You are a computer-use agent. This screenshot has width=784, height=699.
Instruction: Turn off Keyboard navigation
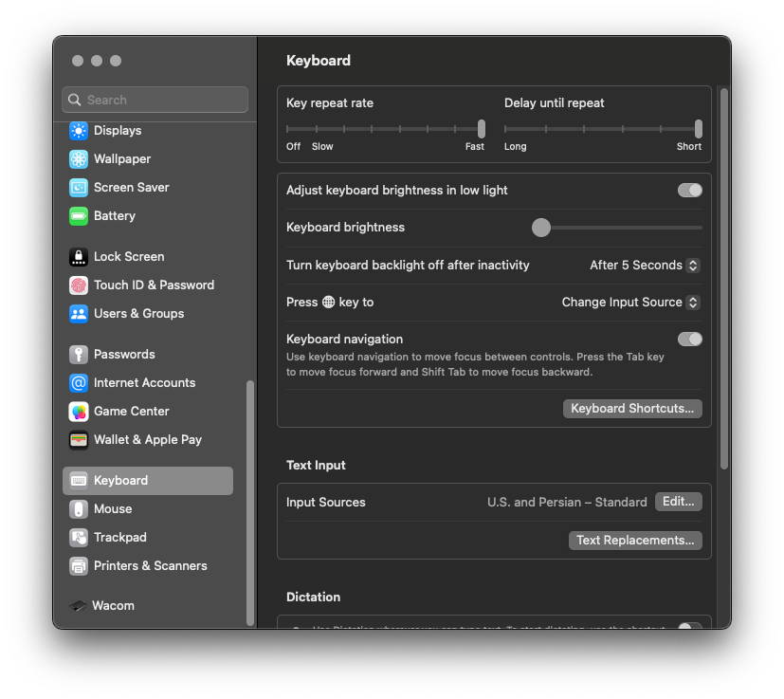[689, 339]
